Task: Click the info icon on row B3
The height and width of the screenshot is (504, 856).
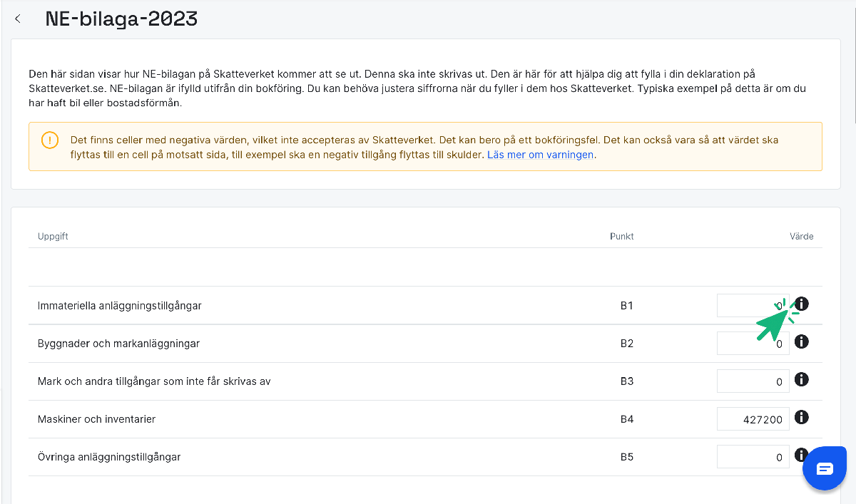Action: point(802,380)
